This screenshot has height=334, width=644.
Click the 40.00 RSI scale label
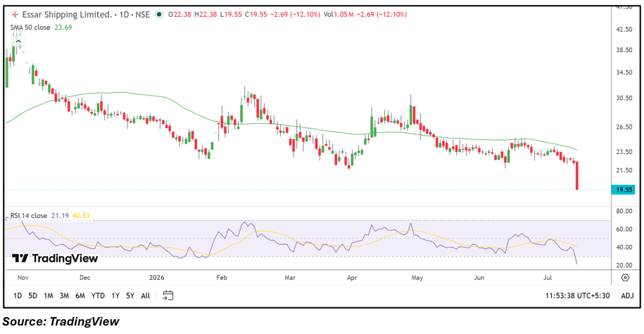coord(624,248)
